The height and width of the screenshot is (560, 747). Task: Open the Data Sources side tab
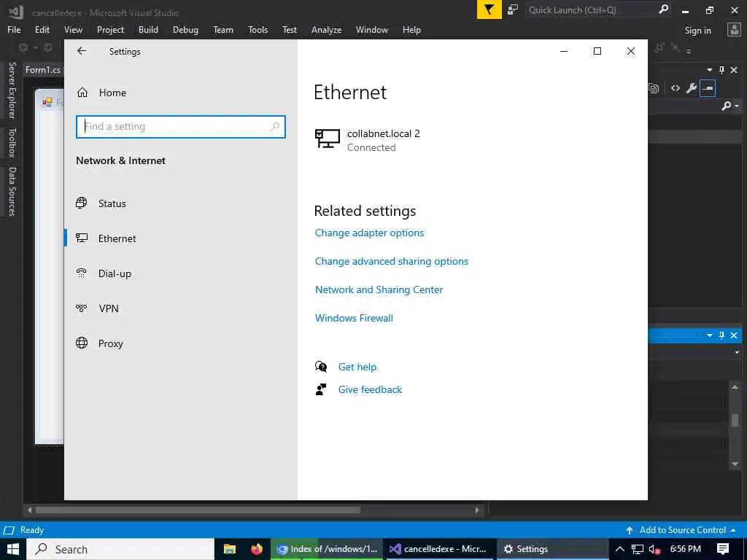[x=12, y=191]
